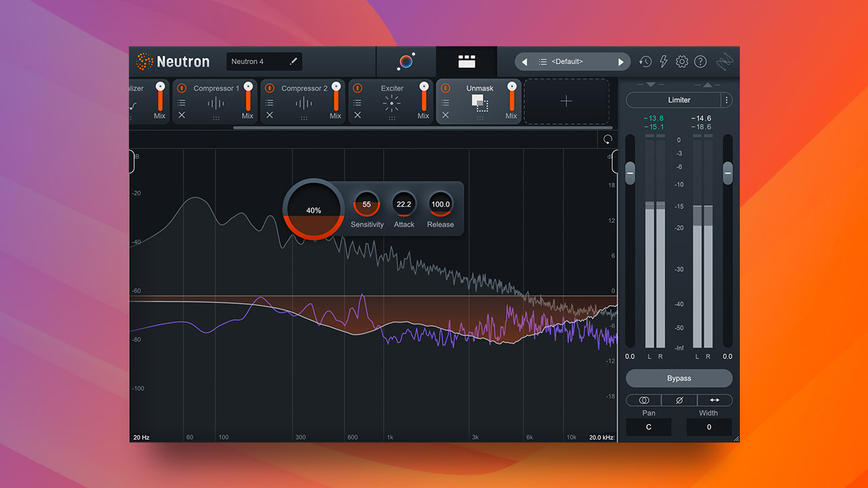Click the Width value field 0
Viewport: 868px width, 488px height.
(x=709, y=427)
